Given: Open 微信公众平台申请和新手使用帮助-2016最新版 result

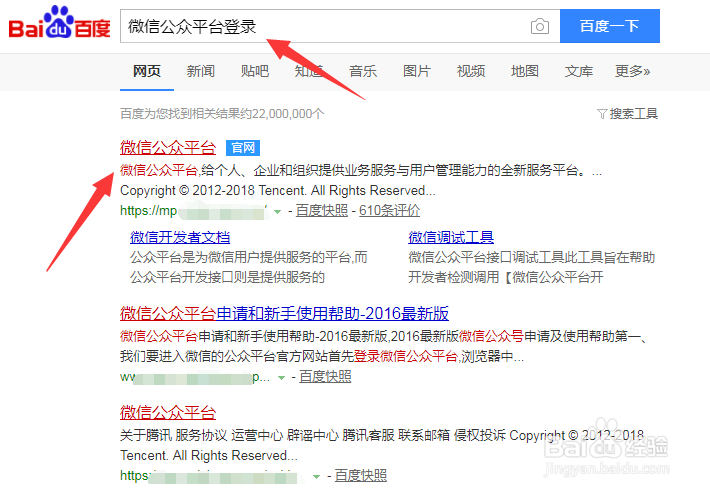Looking at the screenshot, I should (284, 313).
